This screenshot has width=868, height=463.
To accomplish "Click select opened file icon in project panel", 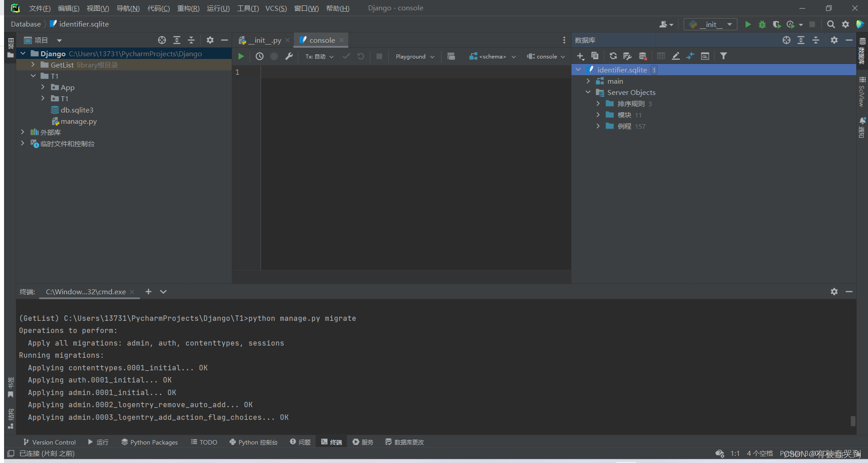I will (162, 40).
